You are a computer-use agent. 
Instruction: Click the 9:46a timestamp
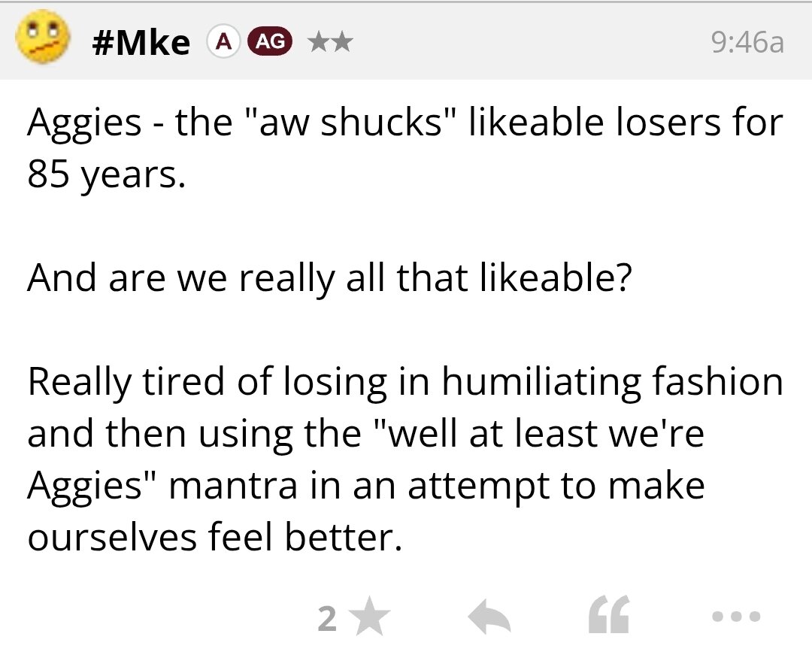pyautogui.click(x=747, y=43)
